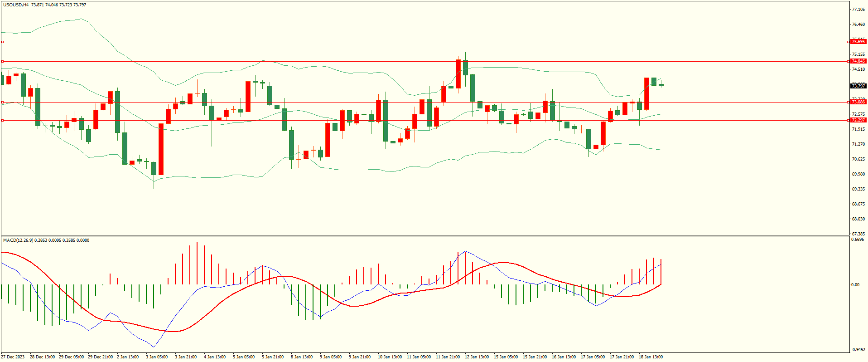Image resolution: width=868 pixels, height=362 pixels.
Task: Click left handle of 75.695 horizontal line
Action: (3, 42)
